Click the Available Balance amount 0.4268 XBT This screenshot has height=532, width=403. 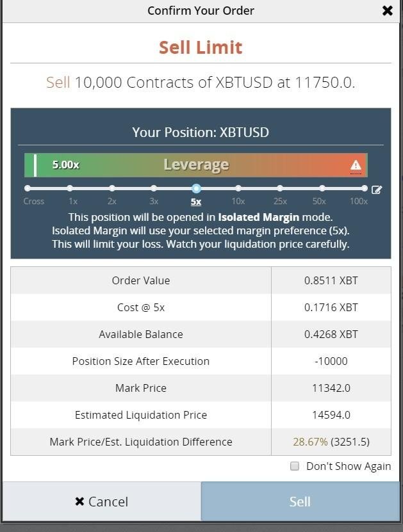[331, 334]
